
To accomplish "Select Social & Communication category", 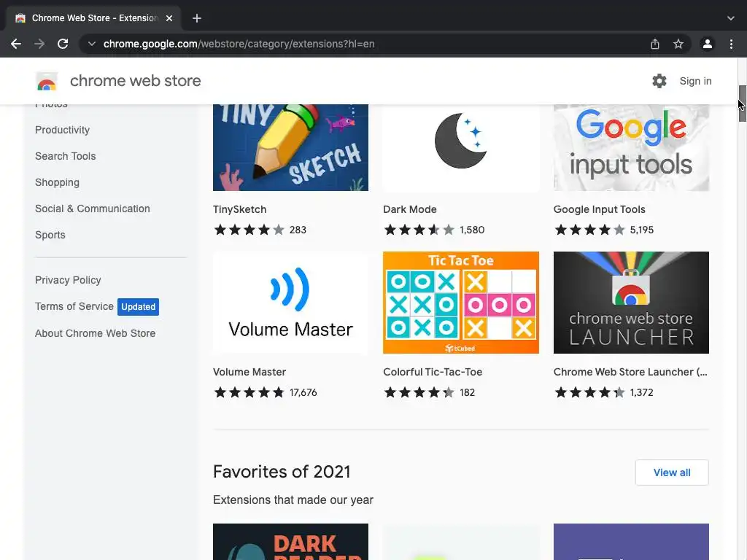I will (x=93, y=209).
